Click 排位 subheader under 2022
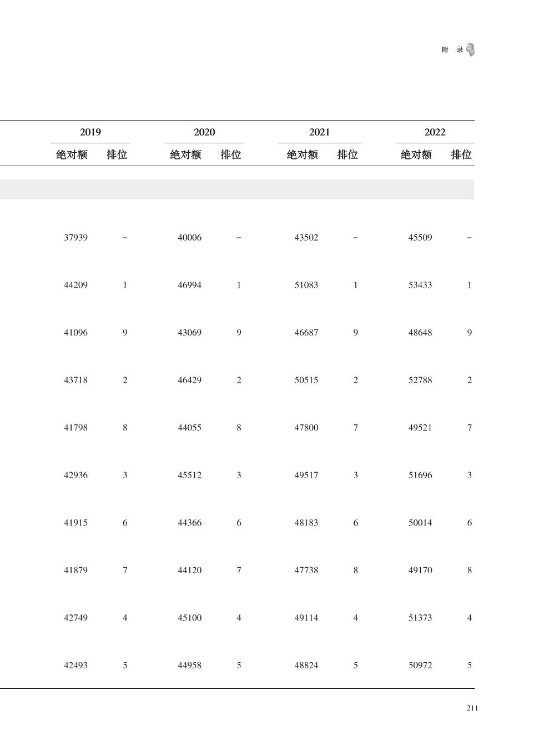This screenshot has width=534, height=756. [461, 155]
